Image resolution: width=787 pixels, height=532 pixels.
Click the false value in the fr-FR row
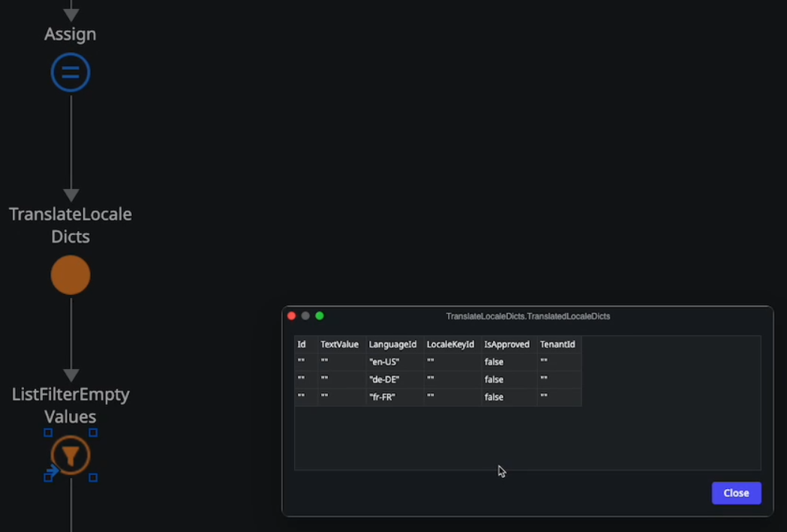(x=494, y=397)
